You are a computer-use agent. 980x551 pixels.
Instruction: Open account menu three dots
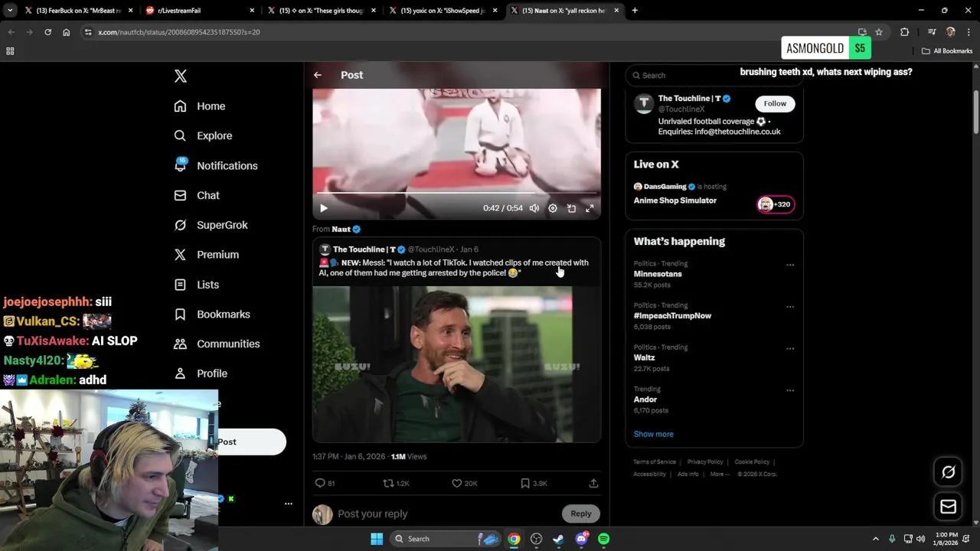pyautogui.click(x=289, y=504)
